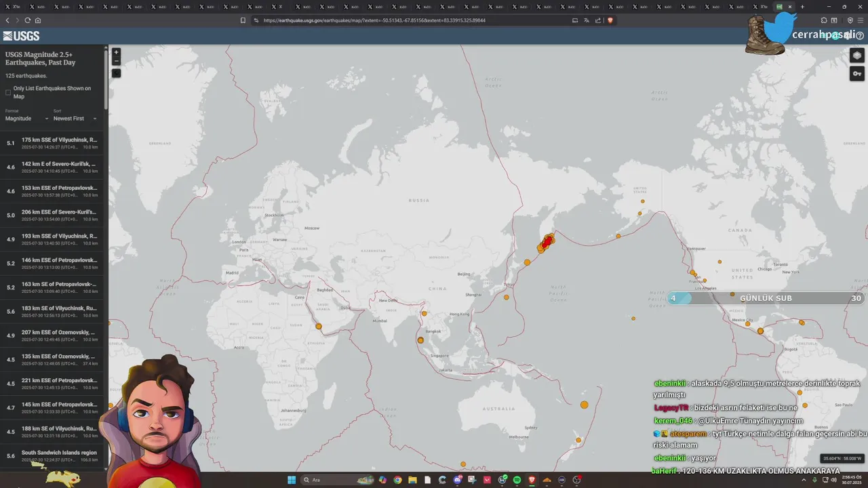Click the share page icon in address bar
This screenshot has height=488, width=868.
[598, 20]
